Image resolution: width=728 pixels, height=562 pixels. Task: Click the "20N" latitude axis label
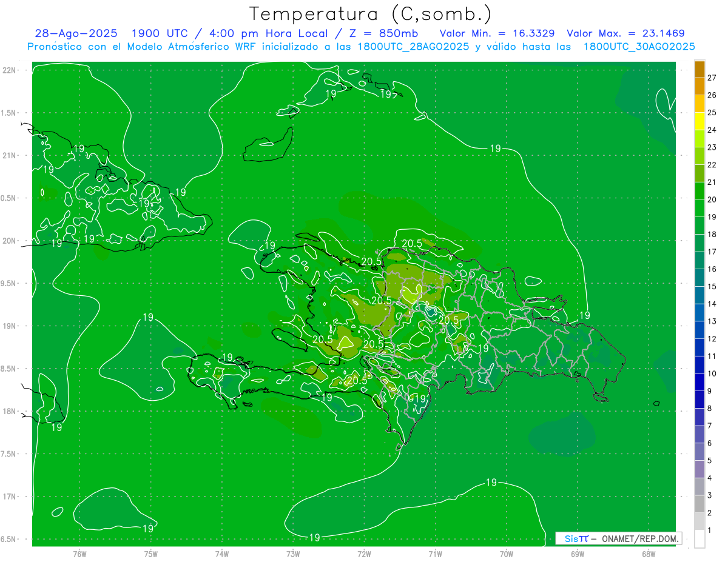coord(10,241)
